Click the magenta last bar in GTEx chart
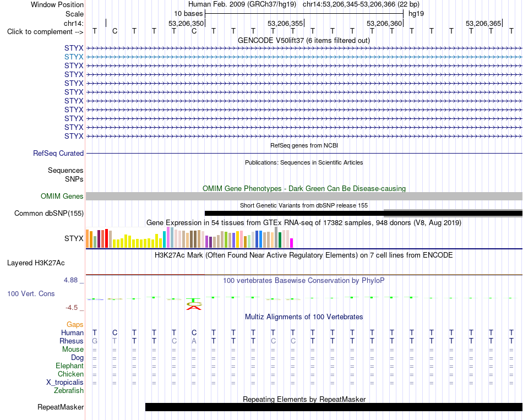 tap(292, 243)
